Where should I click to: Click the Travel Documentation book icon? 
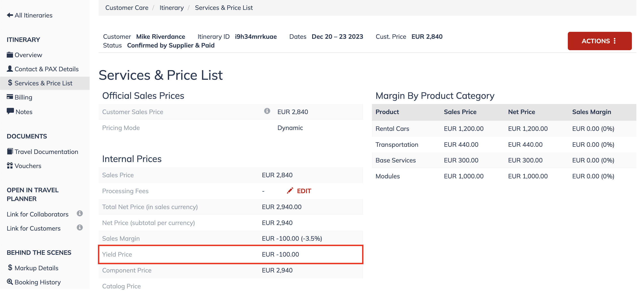click(x=10, y=151)
